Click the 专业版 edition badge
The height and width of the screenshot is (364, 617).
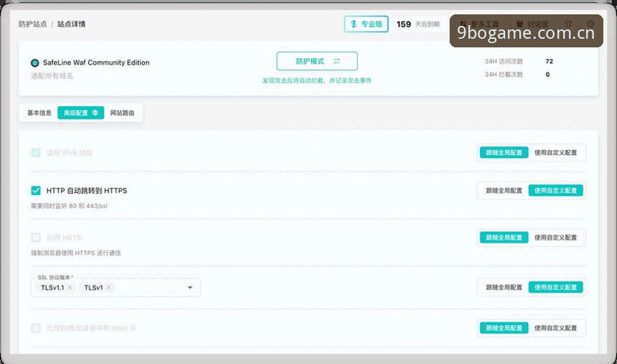click(366, 24)
